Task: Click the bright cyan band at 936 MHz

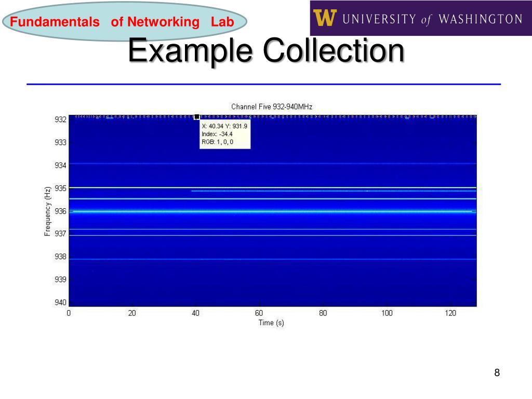Action: [272, 211]
